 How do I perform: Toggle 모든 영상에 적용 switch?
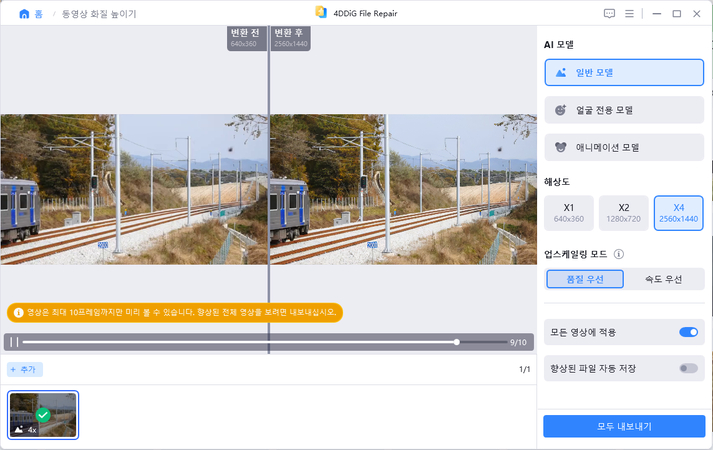(x=688, y=332)
